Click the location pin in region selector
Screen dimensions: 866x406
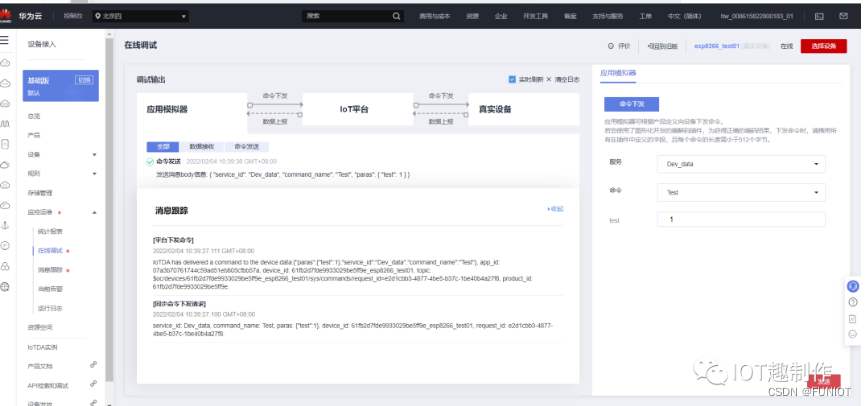(x=97, y=17)
